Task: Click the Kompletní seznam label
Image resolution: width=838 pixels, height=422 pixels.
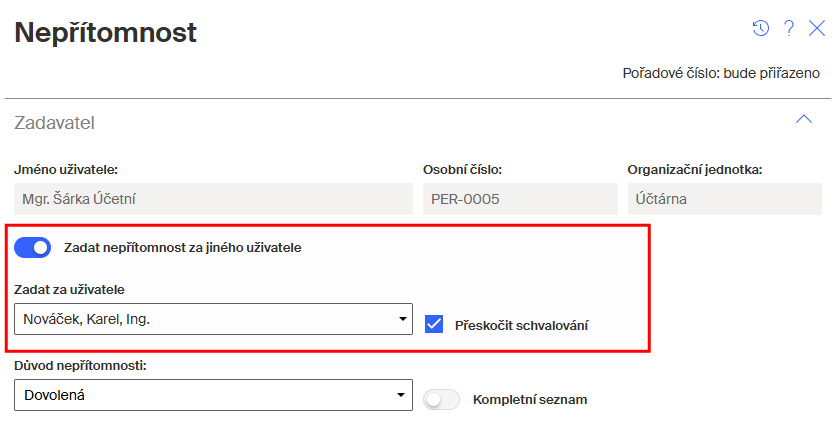Action: [529, 399]
